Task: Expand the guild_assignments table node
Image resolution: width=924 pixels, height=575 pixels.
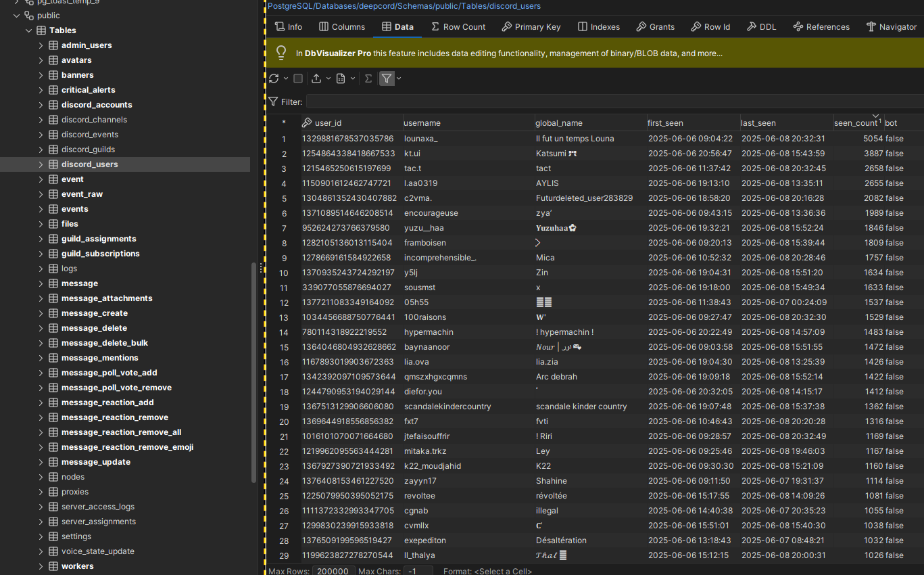Action: coord(41,239)
